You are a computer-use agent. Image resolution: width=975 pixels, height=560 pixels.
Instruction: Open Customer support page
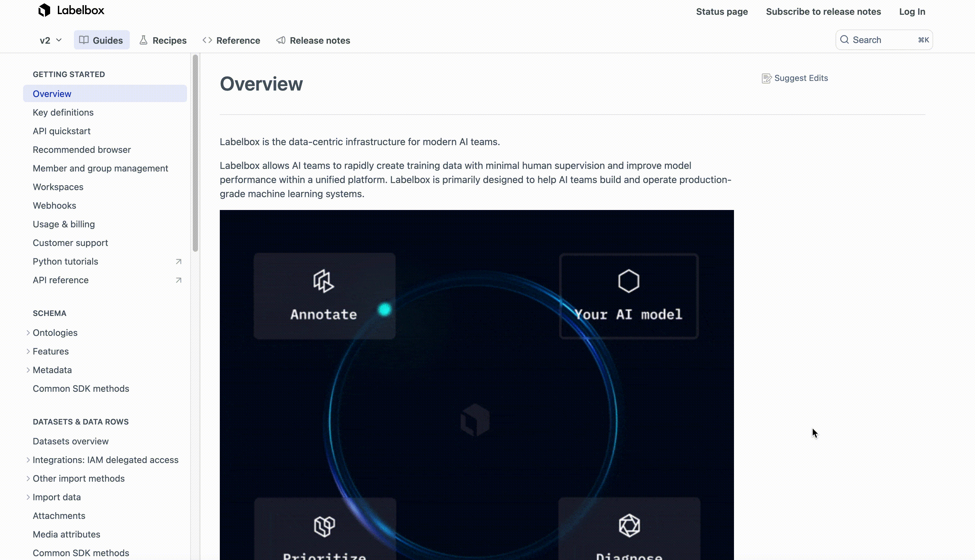coord(70,243)
